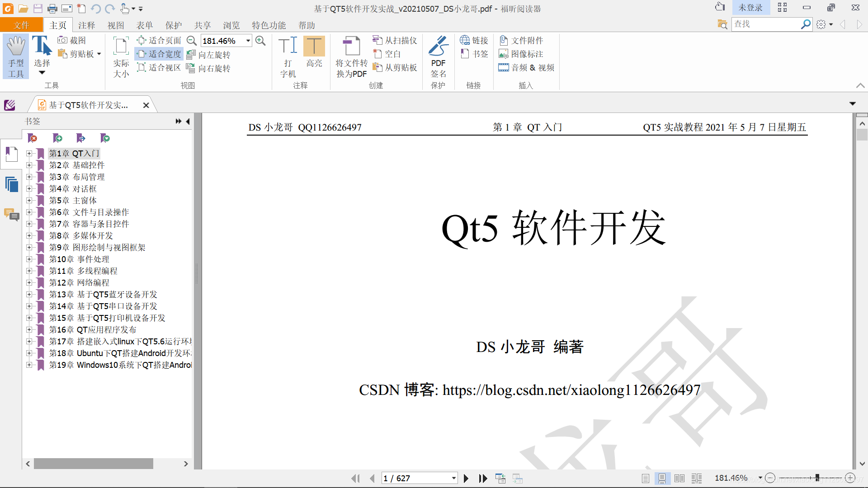Open the pages thumbnail panel icon
Viewport: 868px width, 488px height.
[x=11, y=184]
